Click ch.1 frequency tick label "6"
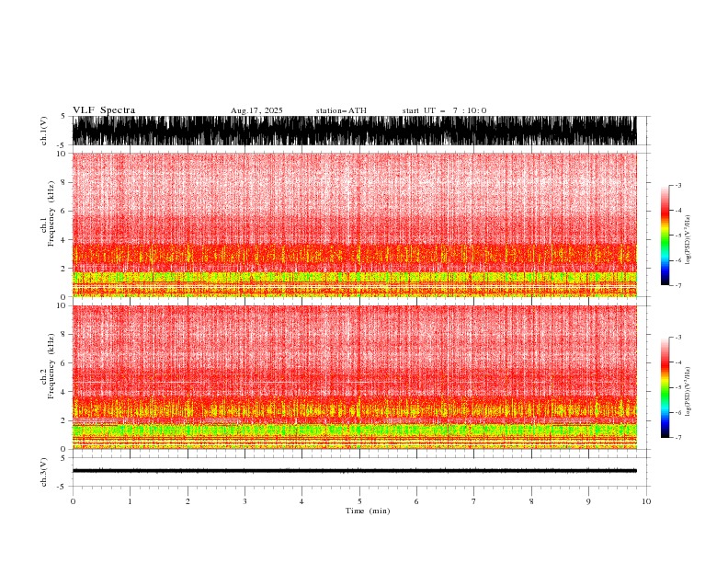This screenshot has width=728, height=563. click(x=63, y=211)
